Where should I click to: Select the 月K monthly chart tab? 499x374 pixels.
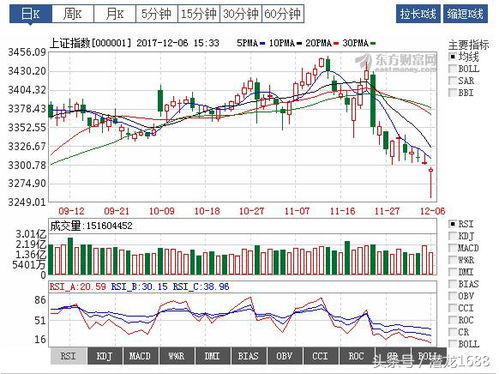pos(115,14)
